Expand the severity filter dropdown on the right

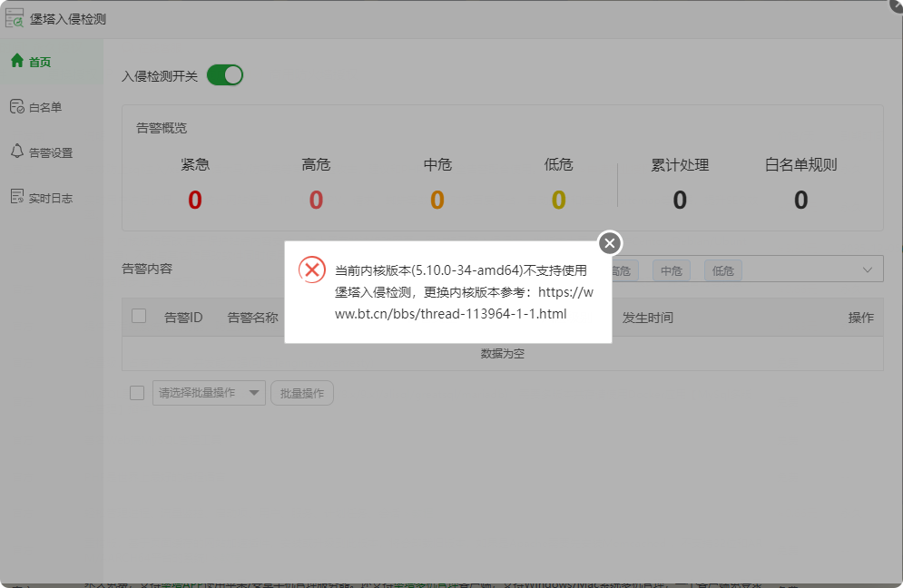(869, 269)
